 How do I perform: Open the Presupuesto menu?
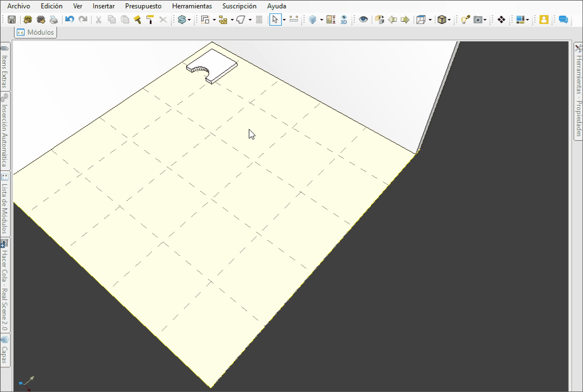(x=143, y=6)
